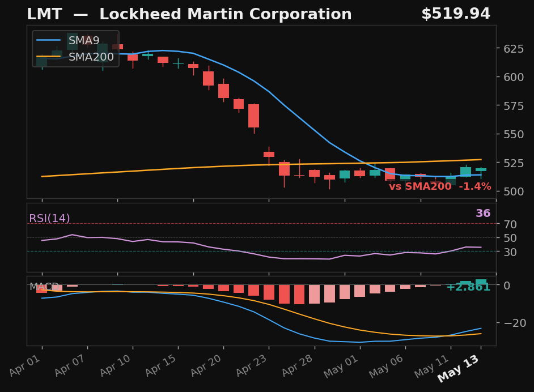Click the Apr 23 date label
Image resolution: width=534 pixels, height=392 pixels.
pos(252,365)
